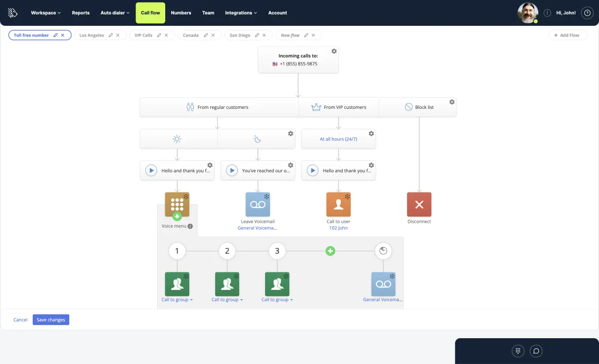Click the At all hours (24/7) link

click(339, 139)
